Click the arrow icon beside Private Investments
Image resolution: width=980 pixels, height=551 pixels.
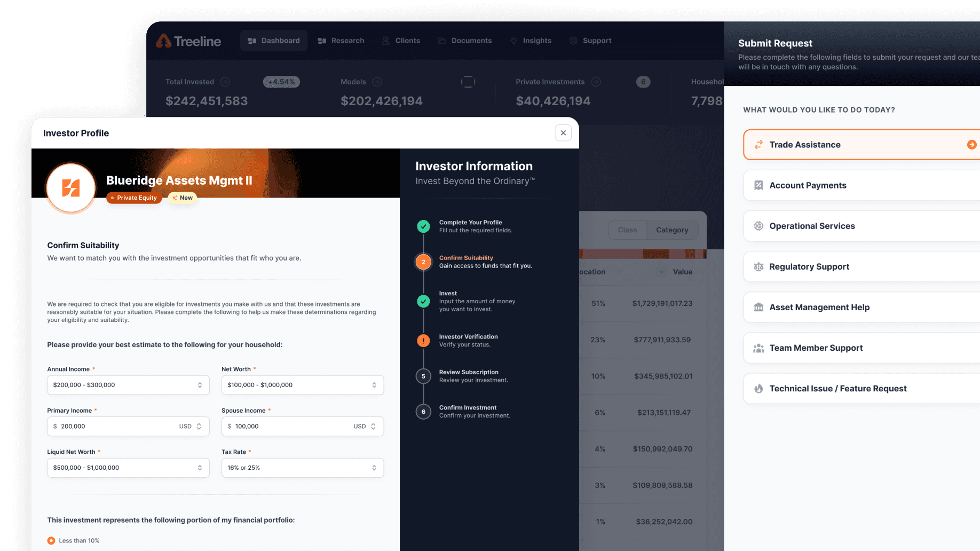(x=596, y=82)
